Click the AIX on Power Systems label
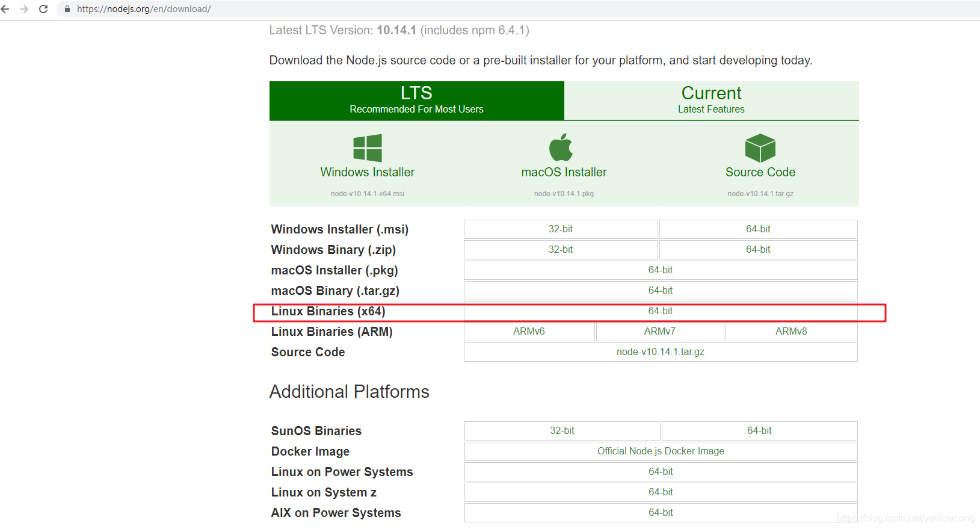 [336, 513]
